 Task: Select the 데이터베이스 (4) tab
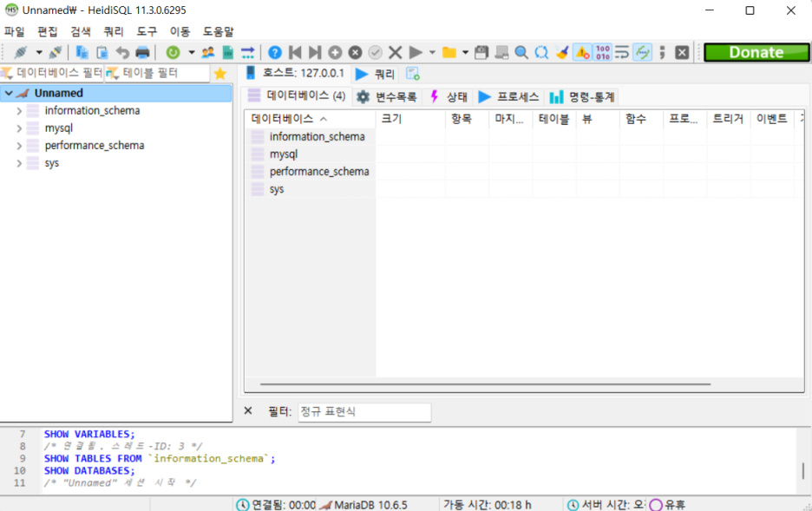point(296,95)
